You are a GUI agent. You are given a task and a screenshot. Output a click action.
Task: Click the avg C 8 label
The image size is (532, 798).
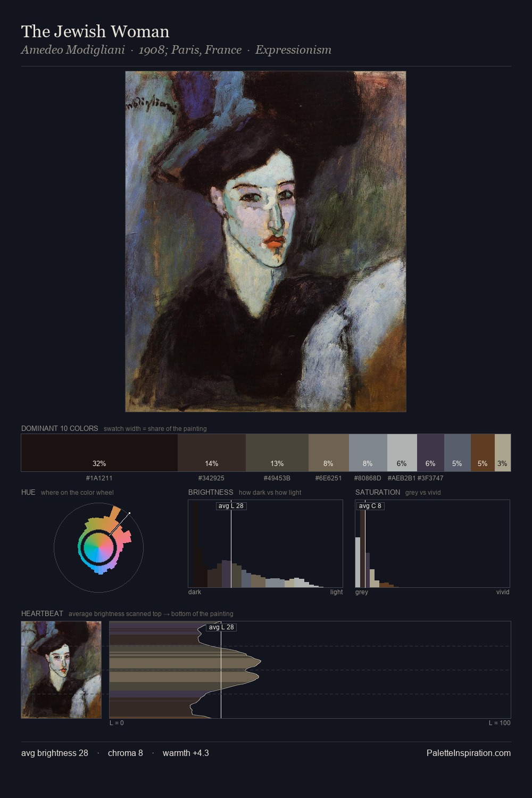370,505
